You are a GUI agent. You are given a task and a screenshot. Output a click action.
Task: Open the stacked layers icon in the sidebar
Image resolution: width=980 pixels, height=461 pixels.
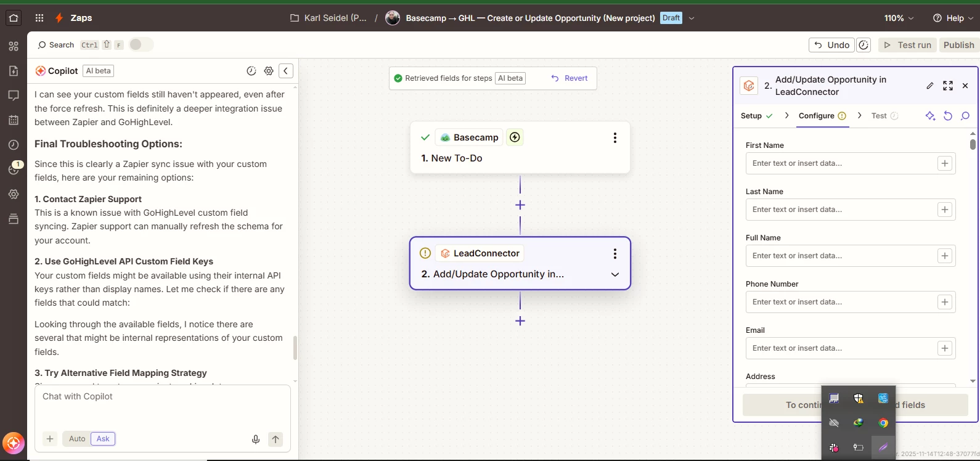coord(14,219)
